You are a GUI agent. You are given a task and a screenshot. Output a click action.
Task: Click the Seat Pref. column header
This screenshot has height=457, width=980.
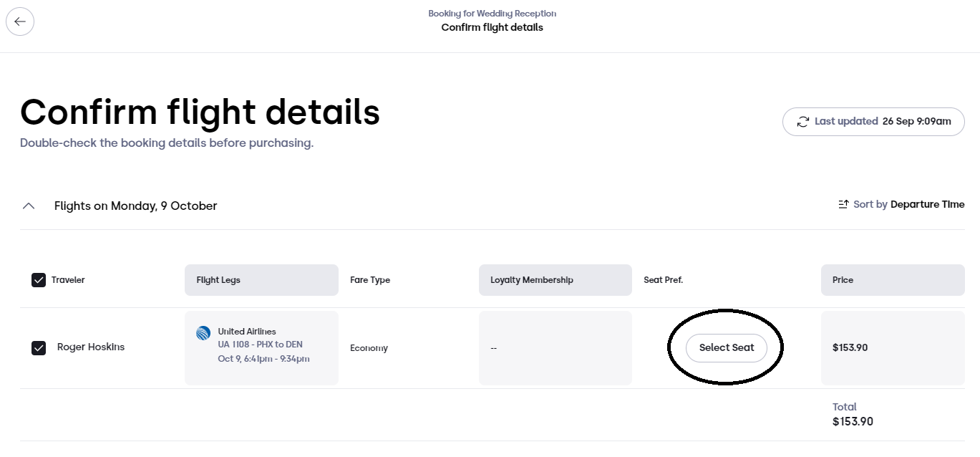(x=664, y=280)
